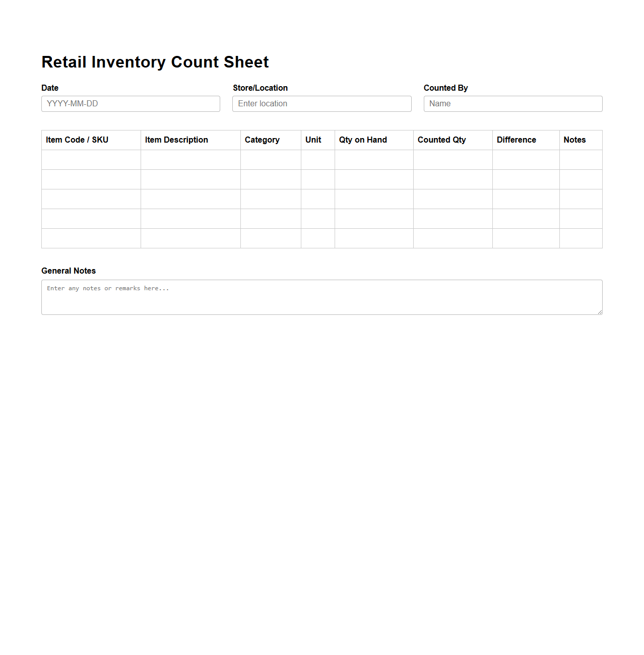Click the second row's Category cell
The image size is (644, 655).
point(271,179)
